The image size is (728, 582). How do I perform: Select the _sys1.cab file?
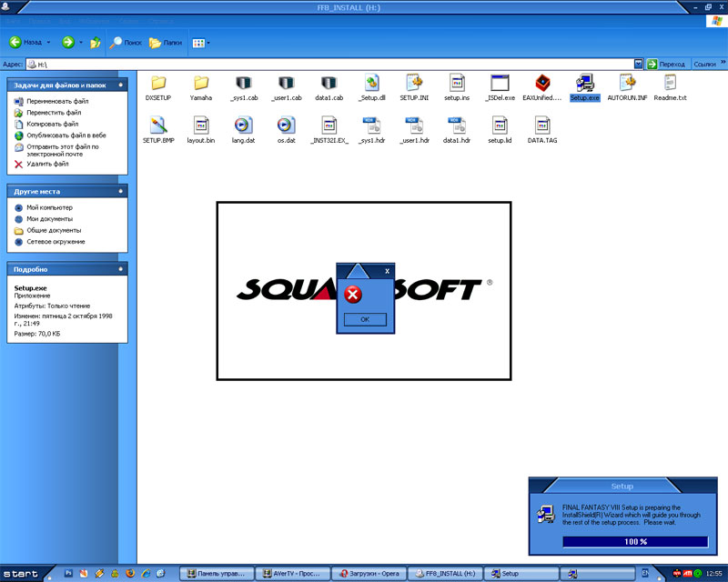pos(244,88)
